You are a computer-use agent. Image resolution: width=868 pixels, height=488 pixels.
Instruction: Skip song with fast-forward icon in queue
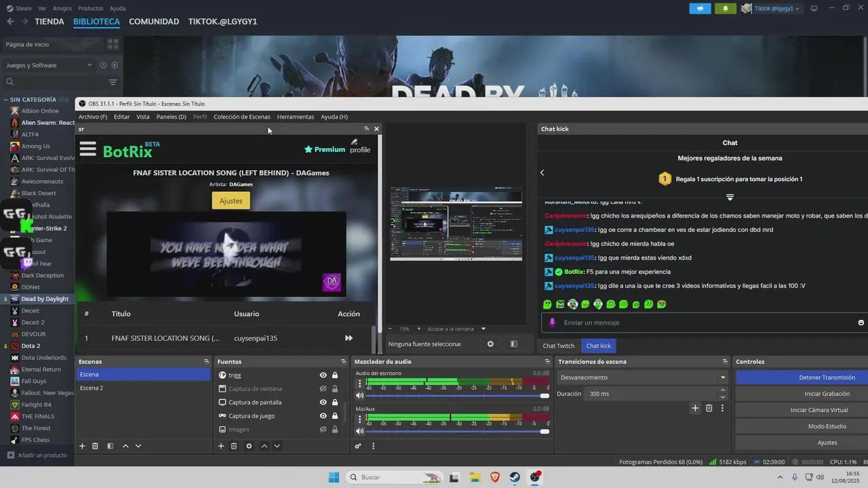point(349,338)
